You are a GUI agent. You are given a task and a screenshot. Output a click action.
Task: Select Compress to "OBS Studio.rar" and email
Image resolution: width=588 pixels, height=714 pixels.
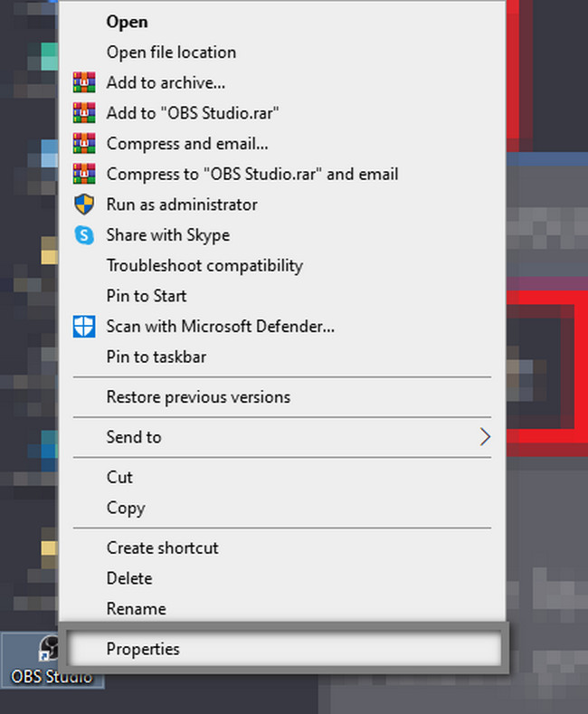pos(282,175)
